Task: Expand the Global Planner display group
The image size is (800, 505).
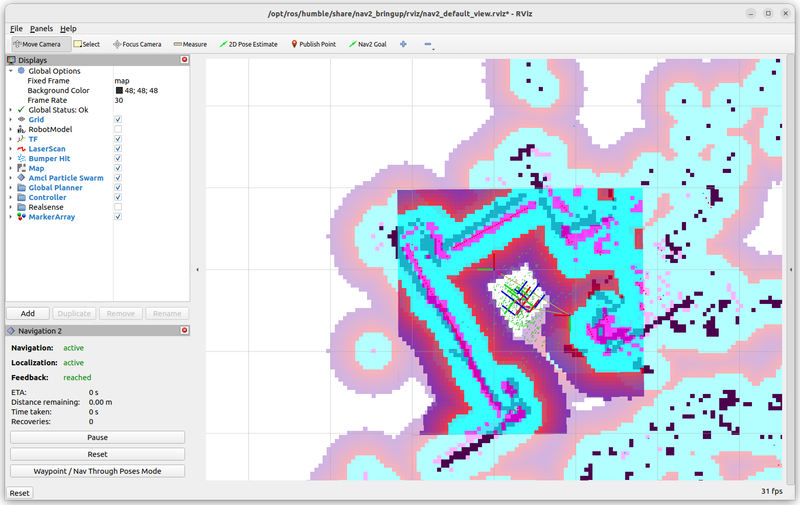Action: pyautogui.click(x=10, y=187)
